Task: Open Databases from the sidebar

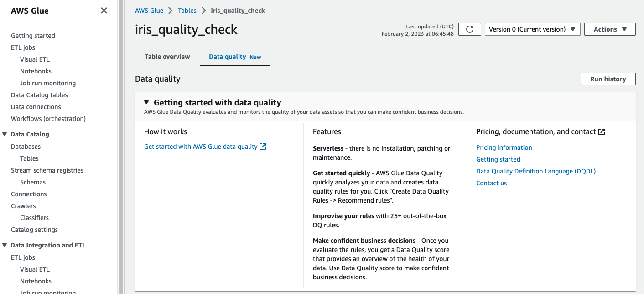Action: pos(26,146)
